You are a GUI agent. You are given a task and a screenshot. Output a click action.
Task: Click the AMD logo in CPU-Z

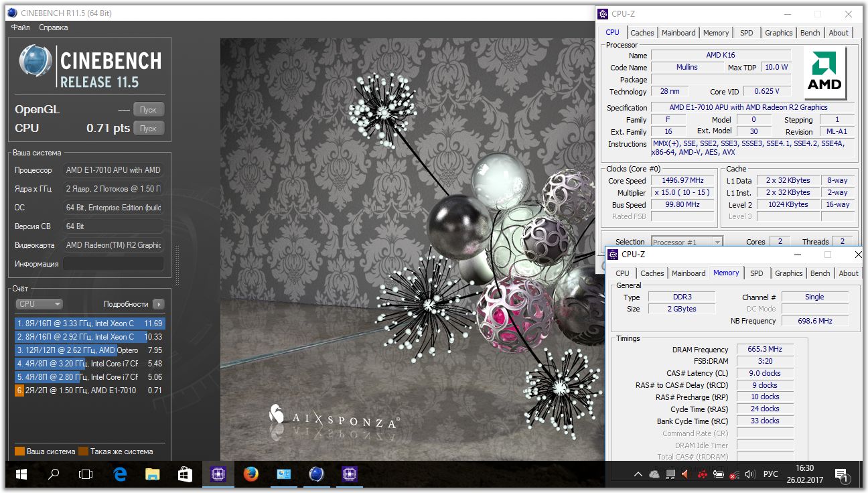click(825, 73)
